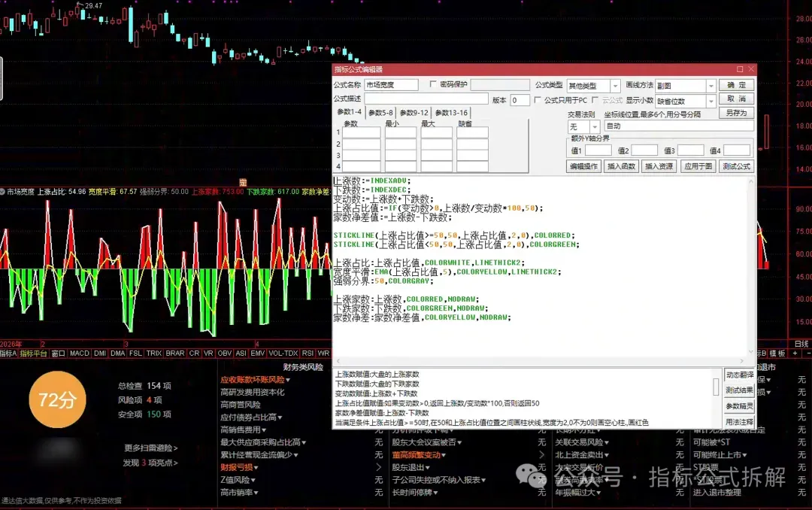812x510 pixels.
Task: Expand the 应付债券占比高 item
Action: 251,417
